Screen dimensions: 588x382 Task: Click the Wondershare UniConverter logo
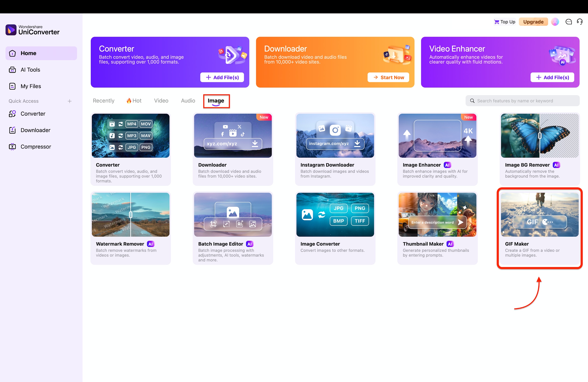point(32,30)
